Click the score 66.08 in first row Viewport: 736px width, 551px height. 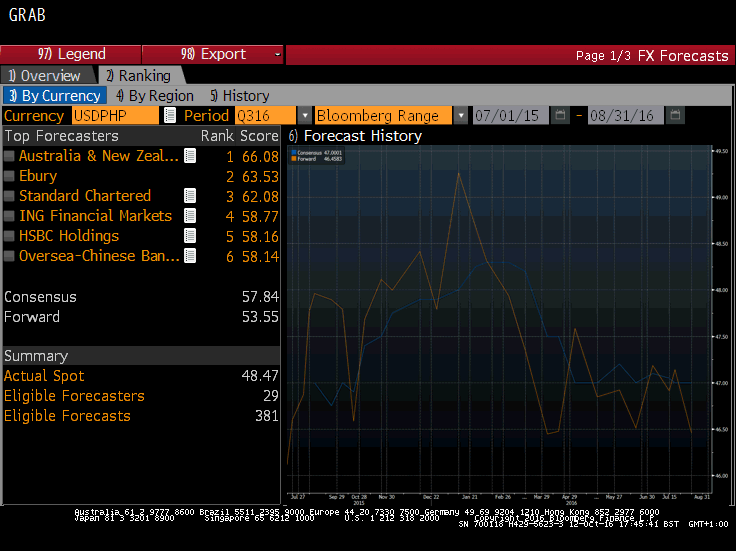tap(261, 157)
